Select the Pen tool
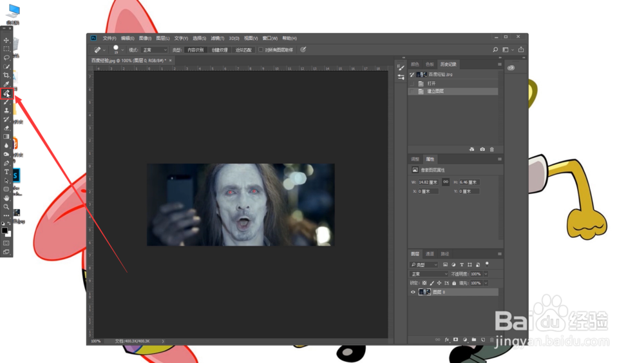The image size is (644, 363). [x=6, y=163]
